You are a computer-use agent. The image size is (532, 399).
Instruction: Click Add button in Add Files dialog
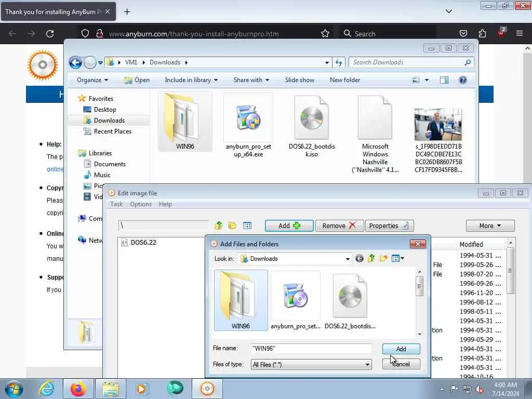click(401, 349)
